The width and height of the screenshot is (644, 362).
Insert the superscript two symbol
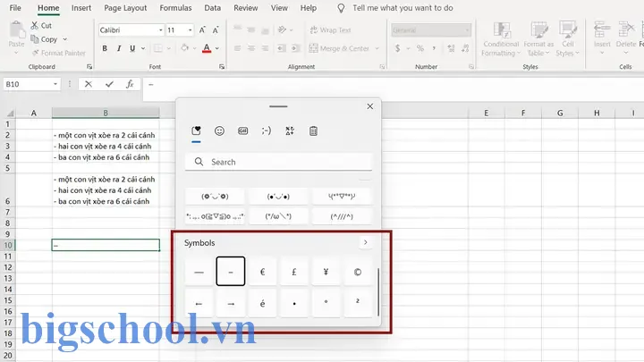[x=357, y=303]
